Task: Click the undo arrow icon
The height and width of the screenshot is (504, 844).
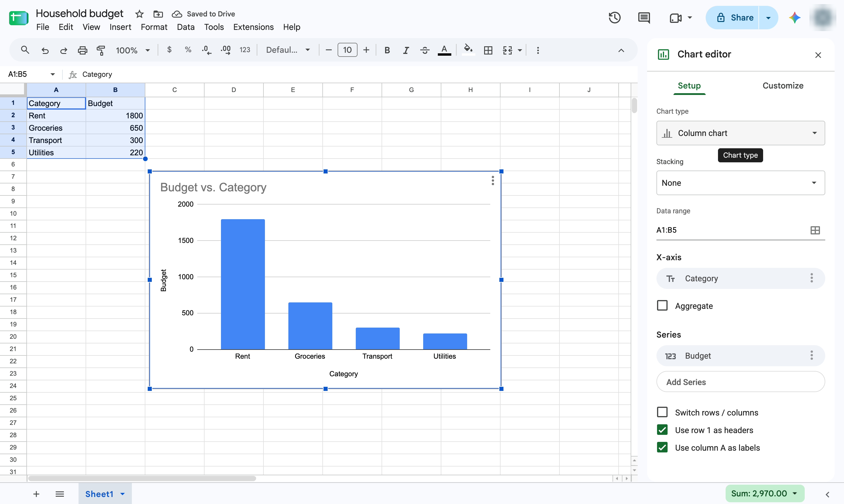Action: coord(45,50)
